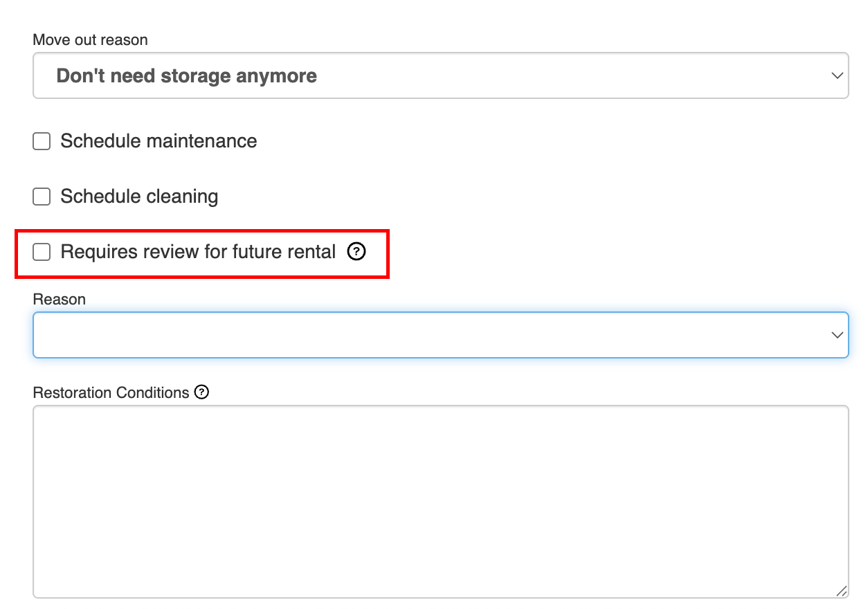The width and height of the screenshot is (868, 609).
Task: Click the "Schedule cleaning" label text
Action: [139, 197]
